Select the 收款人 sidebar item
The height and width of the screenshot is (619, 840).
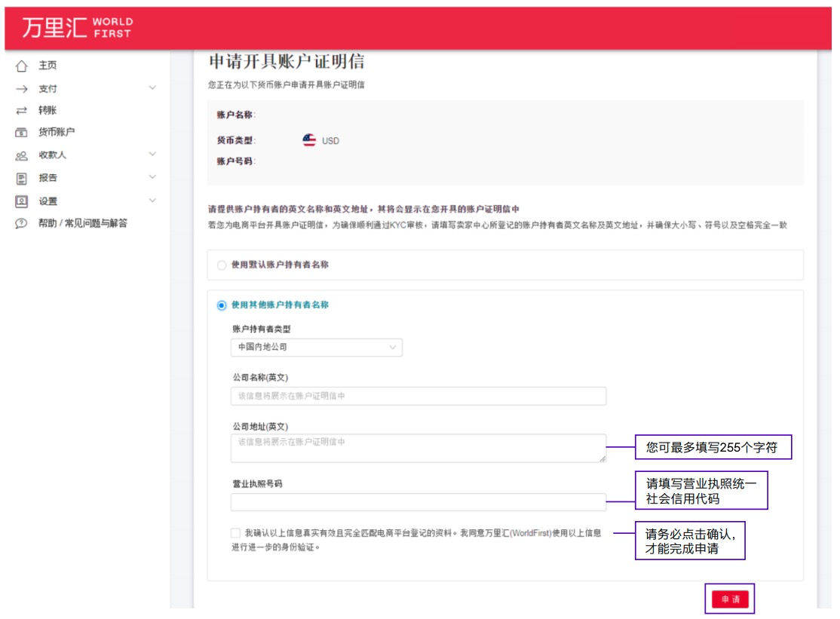coord(53,155)
